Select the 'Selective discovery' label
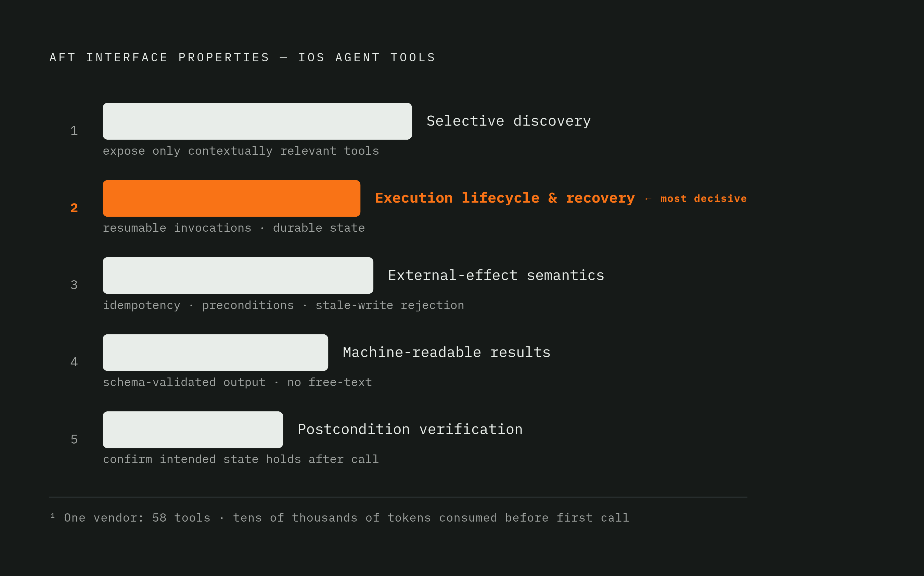924x576 pixels. (509, 121)
